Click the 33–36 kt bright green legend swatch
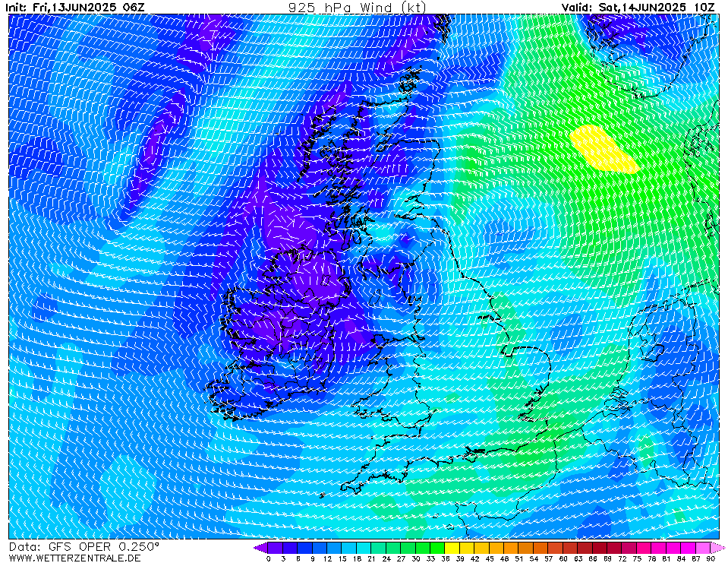 coord(438,548)
